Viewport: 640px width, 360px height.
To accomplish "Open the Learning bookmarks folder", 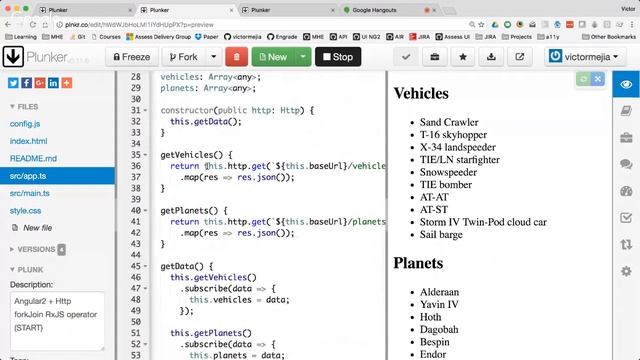I will click(x=21, y=37).
